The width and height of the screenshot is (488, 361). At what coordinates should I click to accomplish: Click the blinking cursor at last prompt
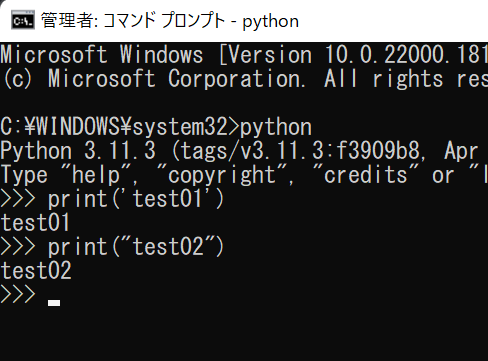coord(54,303)
